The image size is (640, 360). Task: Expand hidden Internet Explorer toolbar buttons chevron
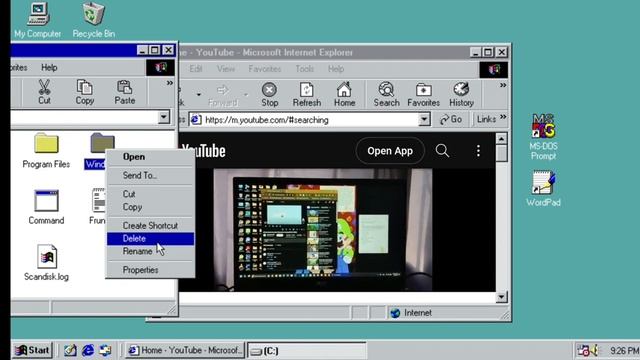pyautogui.click(x=503, y=85)
